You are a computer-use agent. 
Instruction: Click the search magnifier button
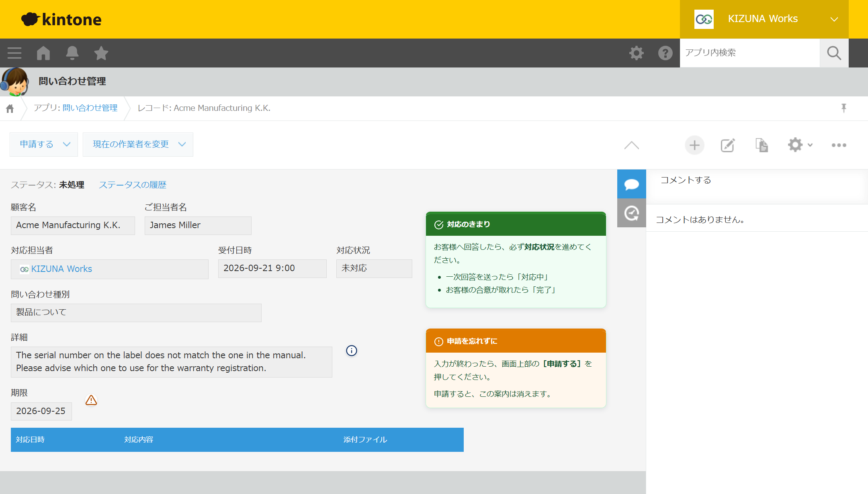[x=834, y=53]
